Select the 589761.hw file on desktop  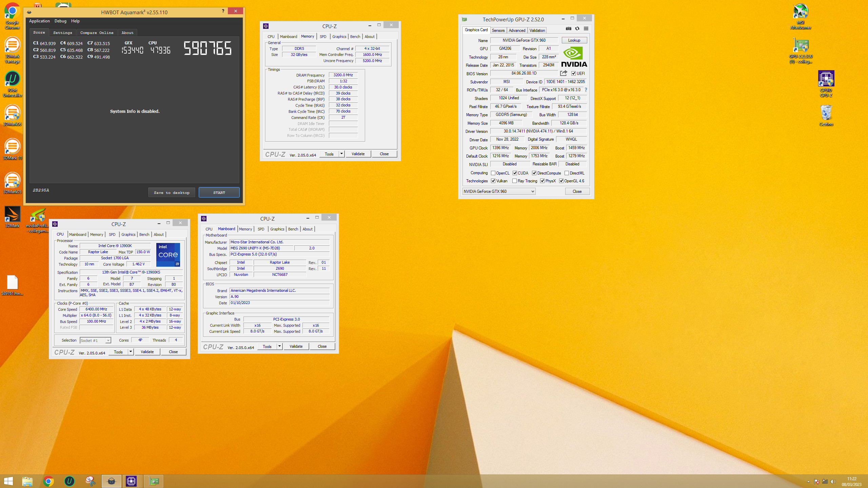(x=12, y=285)
